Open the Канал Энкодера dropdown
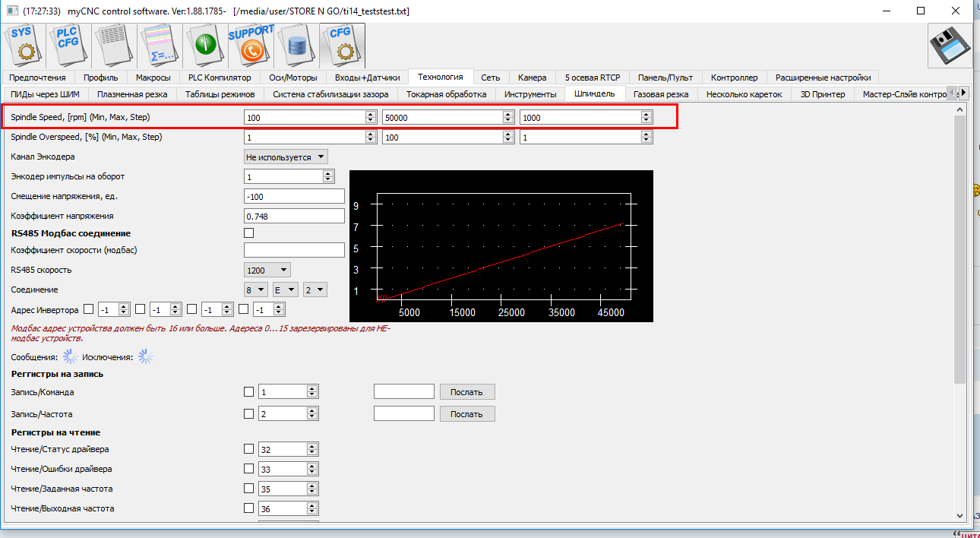 [x=286, y=157]
